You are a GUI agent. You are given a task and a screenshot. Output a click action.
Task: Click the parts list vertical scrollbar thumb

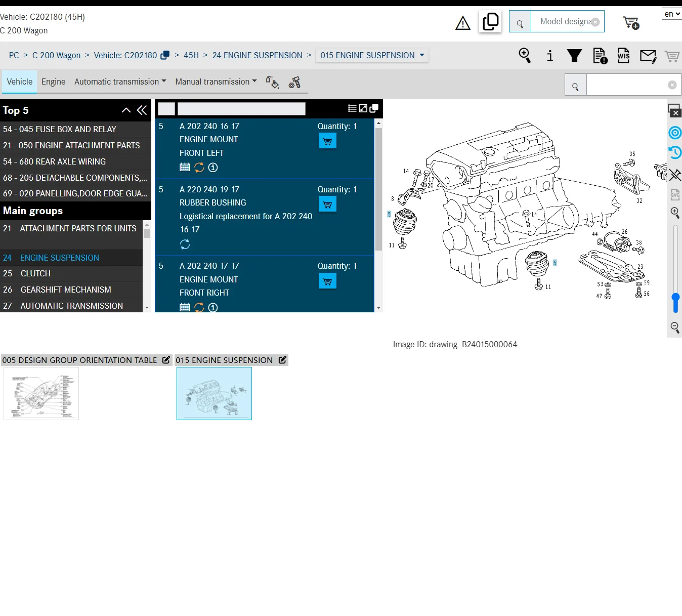point(378,189)
